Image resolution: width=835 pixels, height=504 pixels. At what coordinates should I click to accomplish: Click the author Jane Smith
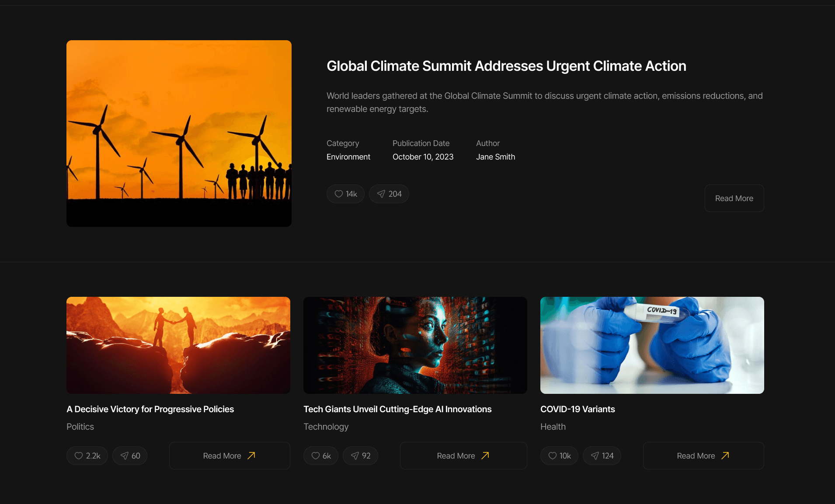[x=495, y=156]
